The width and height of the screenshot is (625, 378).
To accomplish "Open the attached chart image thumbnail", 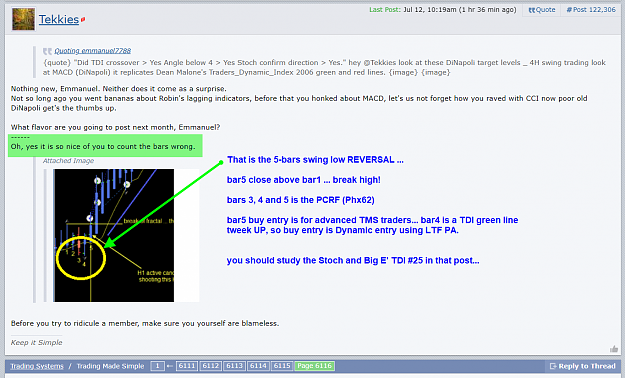I will [x=126, y=235].
